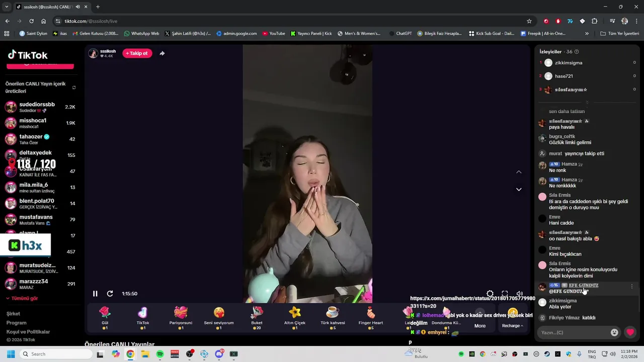Send a heart like
This screenshot has height=362, width=644.
coord(630,332)
